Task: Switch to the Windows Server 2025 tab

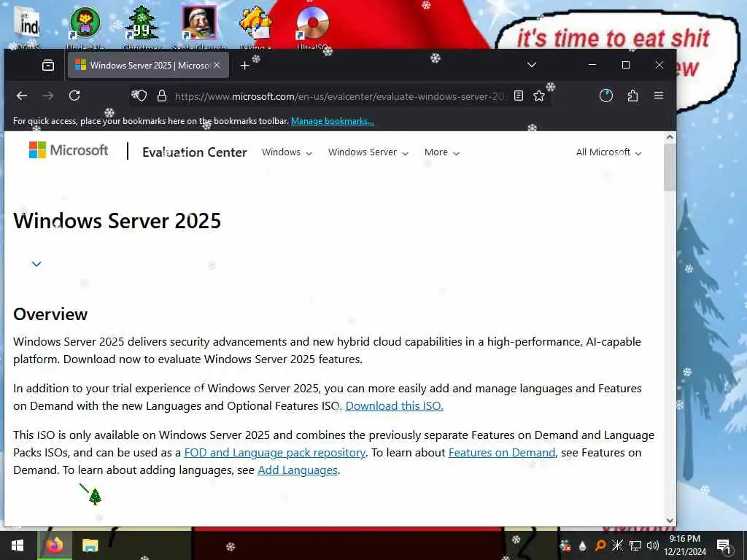Action: 148,65
